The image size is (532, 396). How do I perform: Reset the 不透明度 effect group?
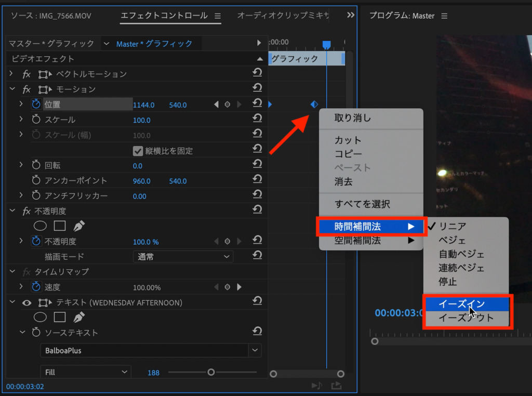pyautogui.click(x=257, y=210)
